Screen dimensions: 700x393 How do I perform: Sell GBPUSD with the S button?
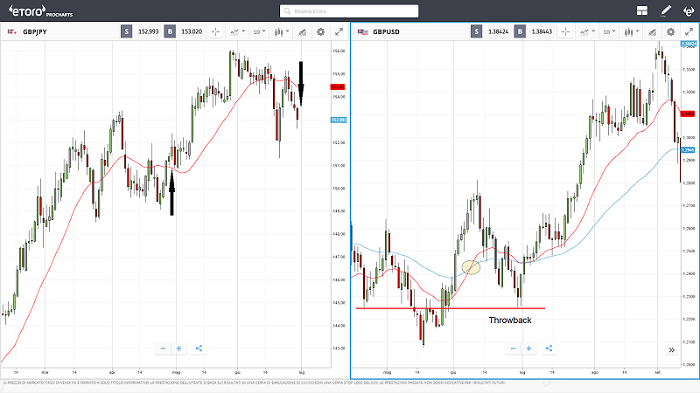[x=476, y=32]
